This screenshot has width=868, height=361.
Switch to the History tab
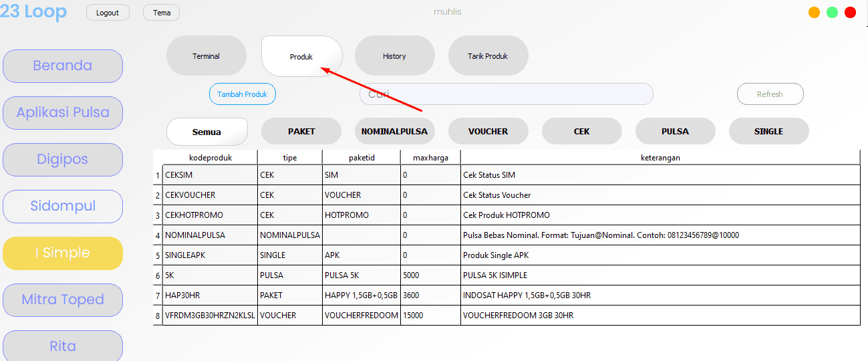click(394, 56)
